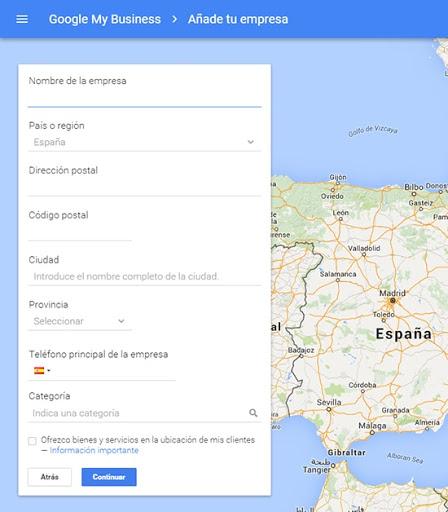Image resolution: width=448 pixels, height=512 pixels.
Task: Click the País o región dropdown arrow
Action: click(251, 142)
